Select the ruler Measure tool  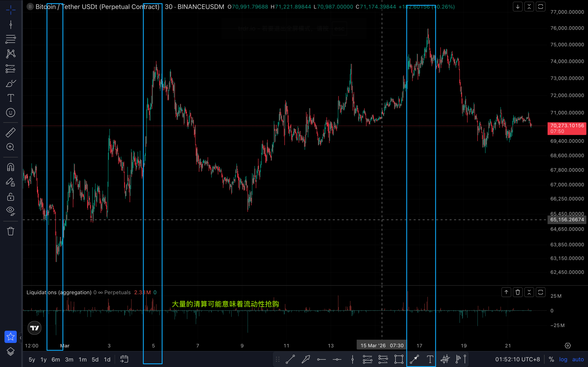point(10,133)
